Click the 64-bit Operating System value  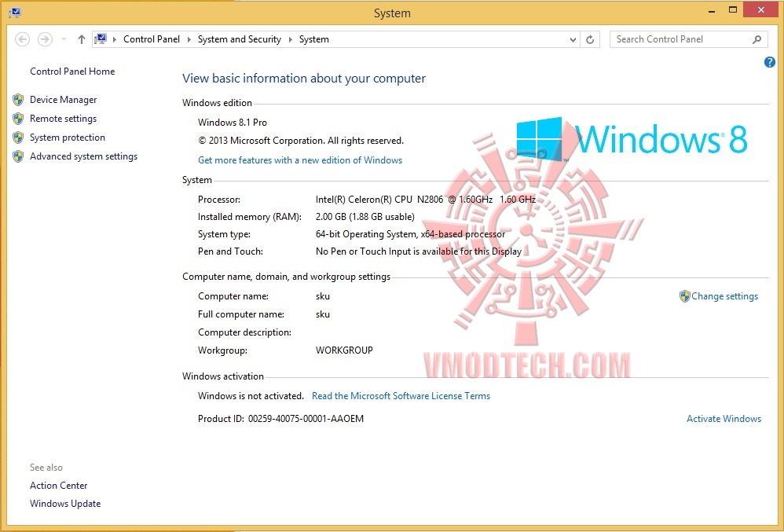click(x=410, y=234)
